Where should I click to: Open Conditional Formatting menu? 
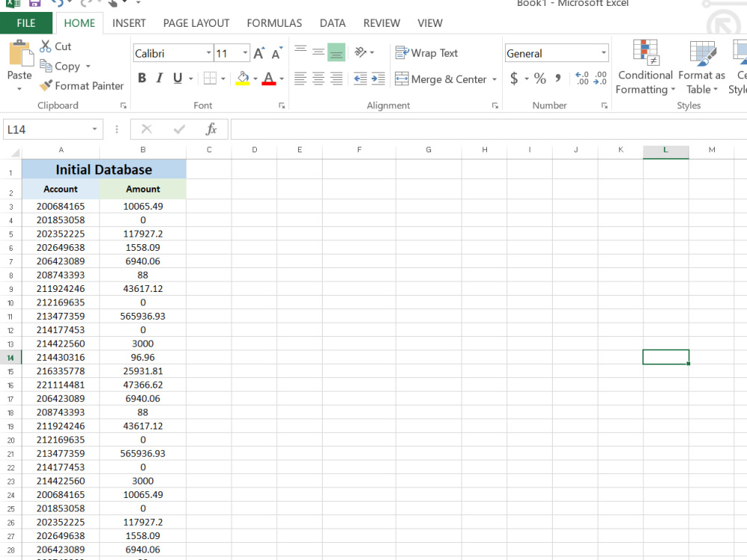(x=645, y=67)
